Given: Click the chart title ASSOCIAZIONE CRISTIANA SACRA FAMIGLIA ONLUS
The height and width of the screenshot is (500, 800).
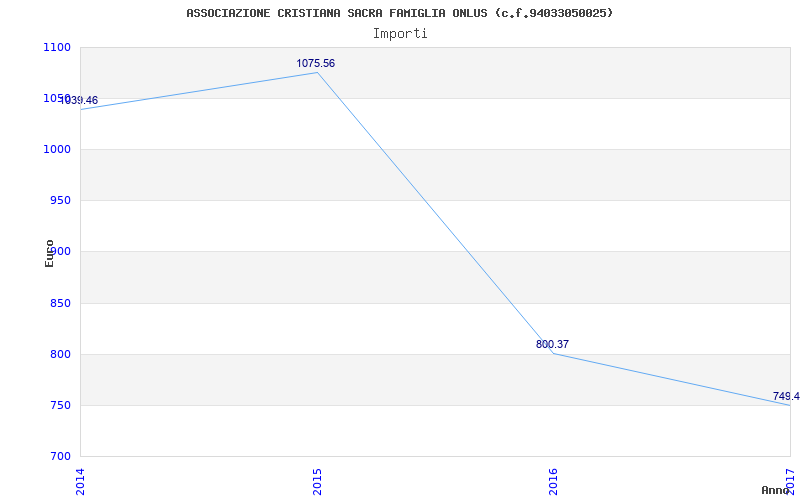Looking at the screenshot, I should [x=399, y=13].
